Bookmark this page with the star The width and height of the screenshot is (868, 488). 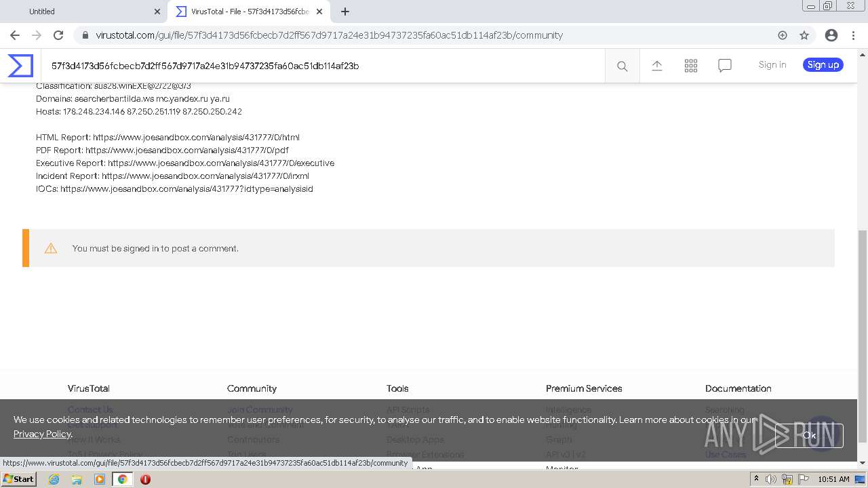(804, 35)
